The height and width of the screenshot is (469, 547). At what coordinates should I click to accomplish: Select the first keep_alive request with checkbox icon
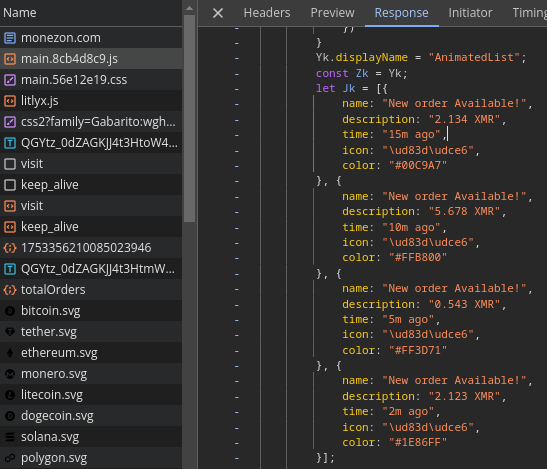(91, 185)
